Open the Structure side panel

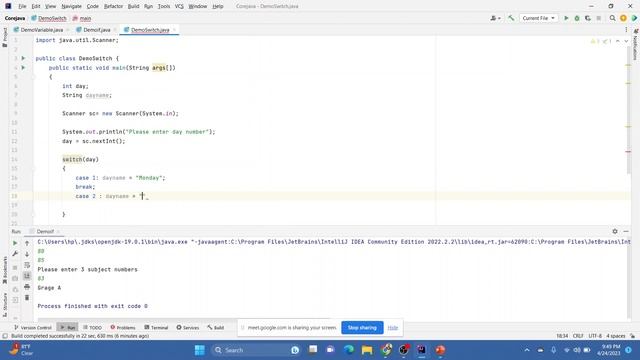[x=4, y=304]
